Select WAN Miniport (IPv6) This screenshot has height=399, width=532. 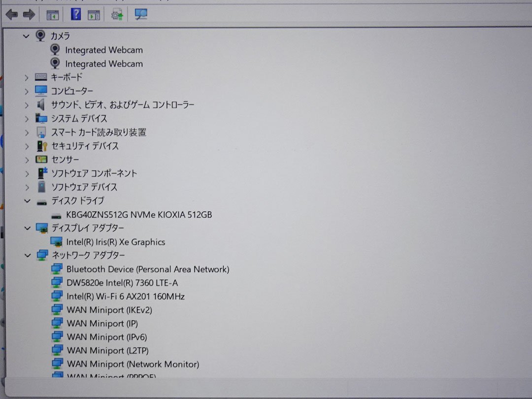[107, 337]
